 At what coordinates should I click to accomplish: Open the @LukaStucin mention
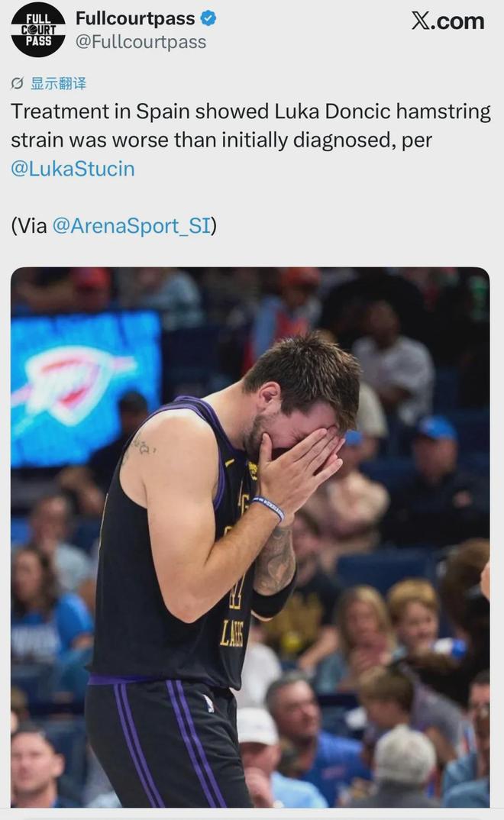73,169
